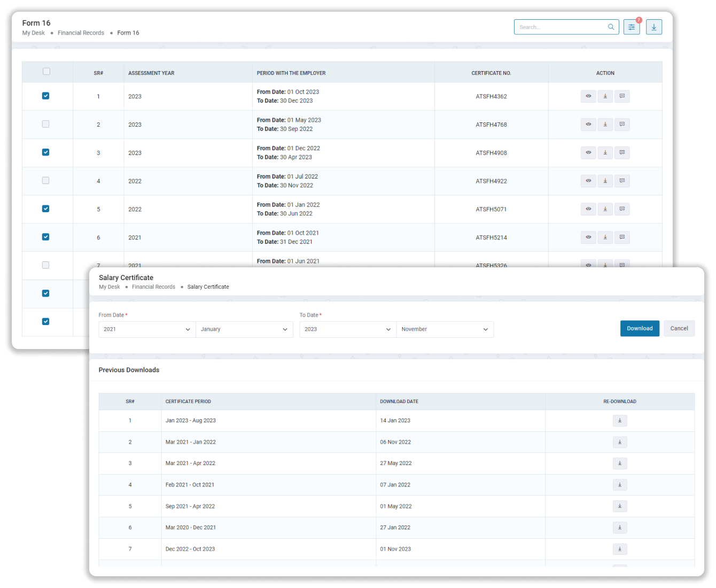Image resolution: width=716 pixels, height=588 pixels.
Task: Click into the Search input field
Action: pos(561,27)
